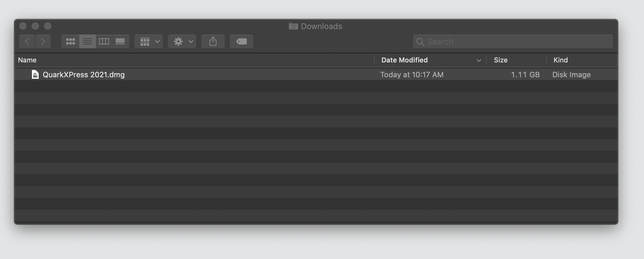The width and height of the screenshot is (644, 259).
Task: Select QuarkXPress 2021.dmg in the list
Action: [84, 74]
